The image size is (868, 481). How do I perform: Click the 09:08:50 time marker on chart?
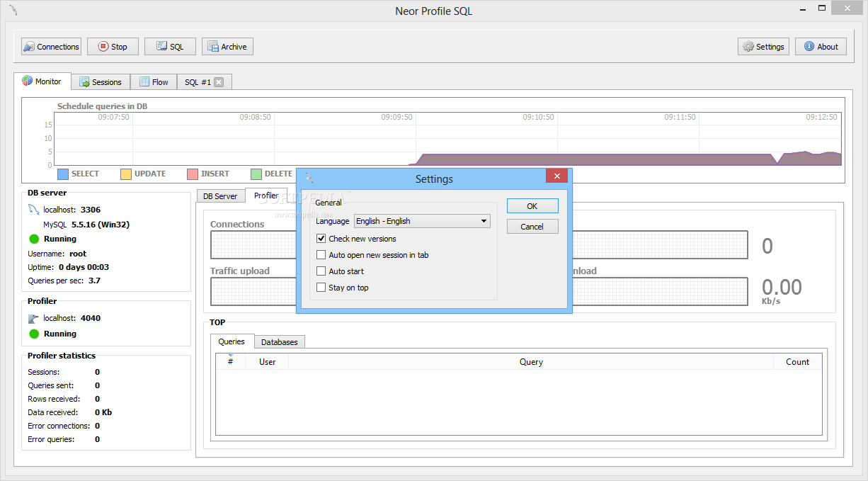point(255,118)
